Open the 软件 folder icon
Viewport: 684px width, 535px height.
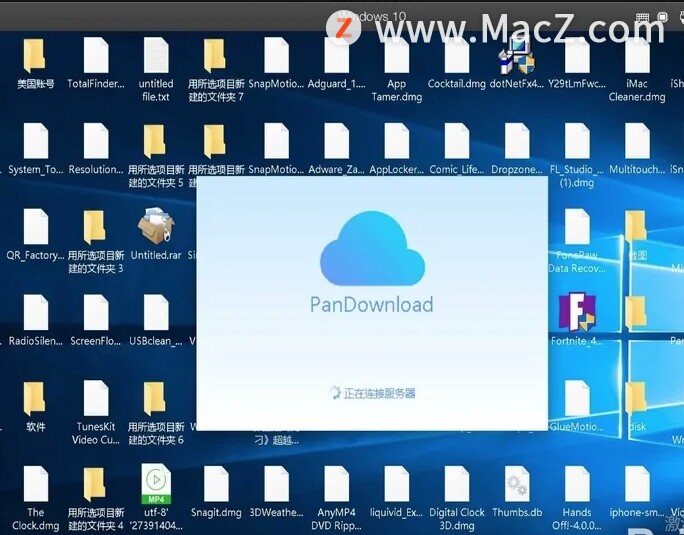[x=35, y=398]
